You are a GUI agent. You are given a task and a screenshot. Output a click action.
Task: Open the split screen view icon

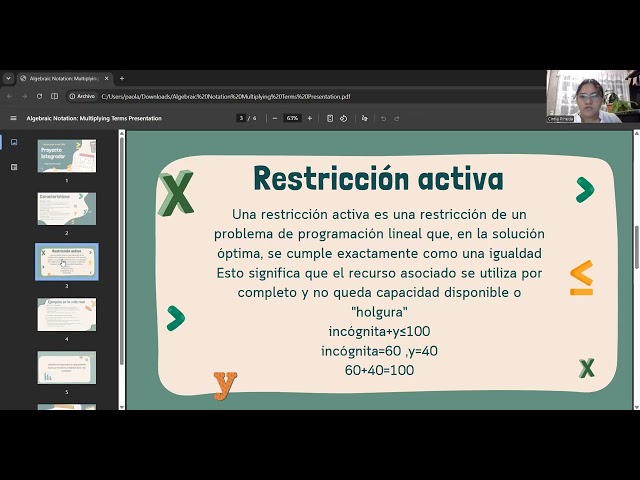[54, 96]
